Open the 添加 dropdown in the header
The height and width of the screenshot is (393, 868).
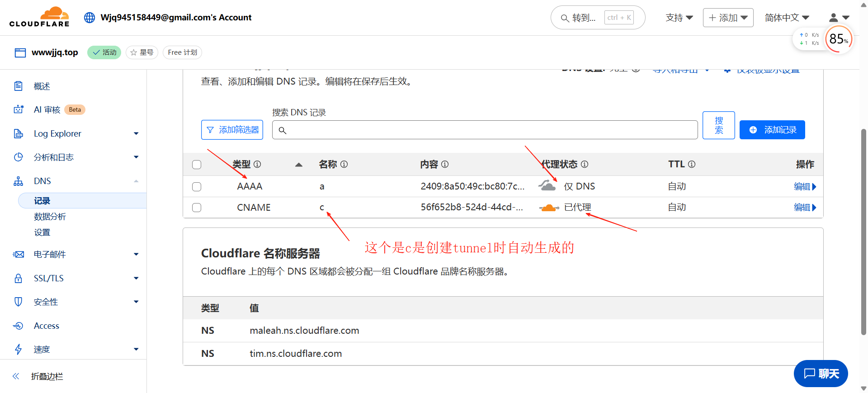728,18
